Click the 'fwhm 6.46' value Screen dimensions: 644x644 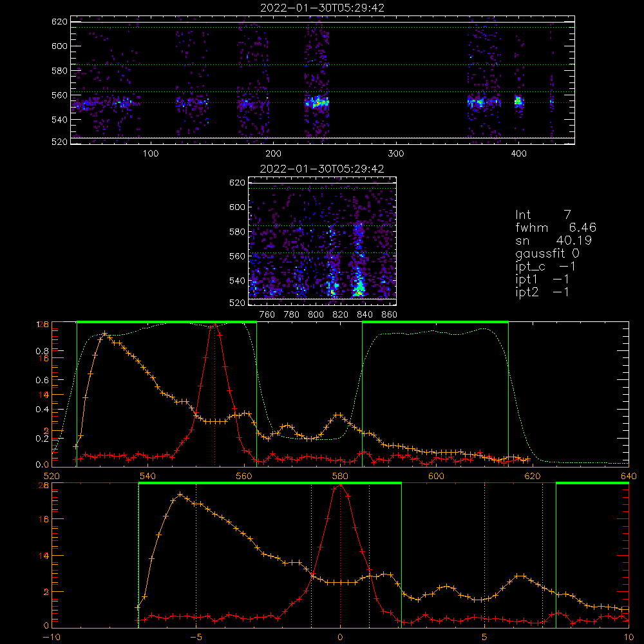556,227
